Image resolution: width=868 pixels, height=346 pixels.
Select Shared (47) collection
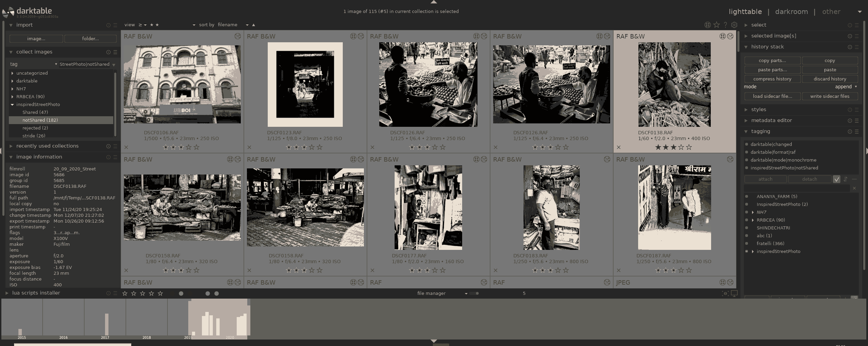(35, 112)
